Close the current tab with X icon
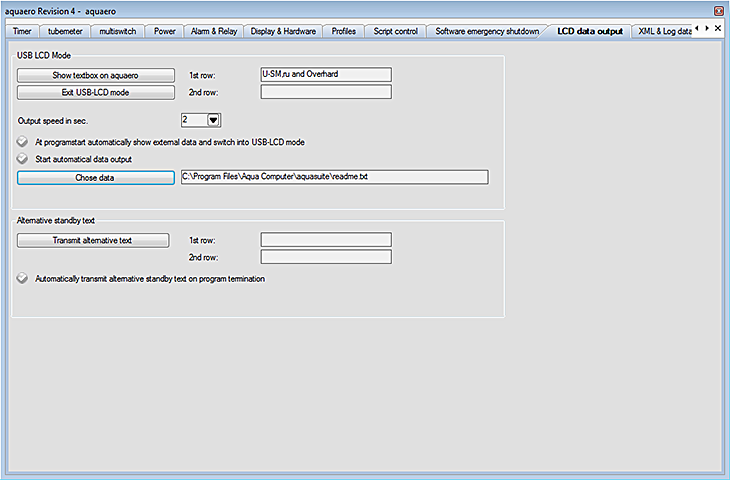 (x=720, y=29)
